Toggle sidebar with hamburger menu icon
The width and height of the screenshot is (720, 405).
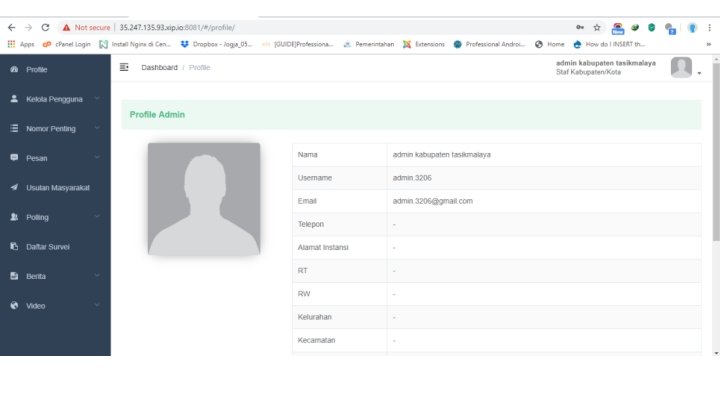coord(124,67)
